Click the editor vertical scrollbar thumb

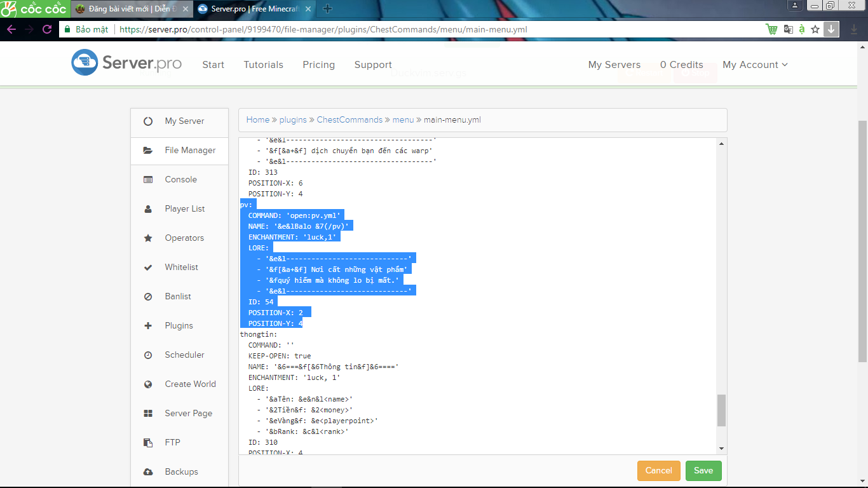pyautogui.click(x=721, y=410)
